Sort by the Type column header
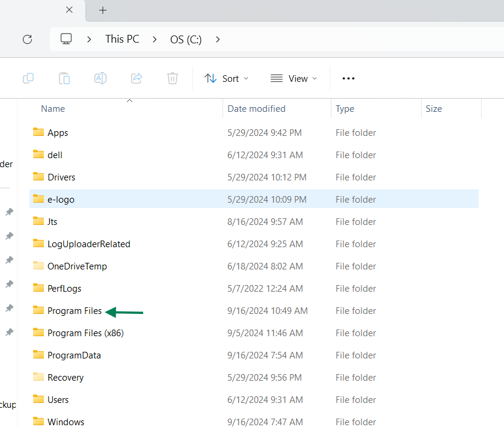This screenshot has width=504, height=427. pos(345,109)
